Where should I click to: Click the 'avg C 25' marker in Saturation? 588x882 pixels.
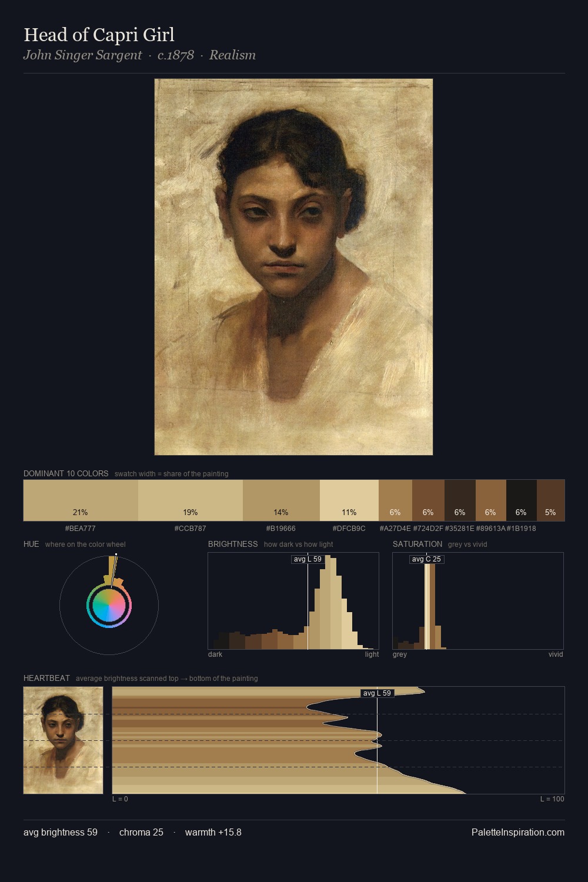426,559
